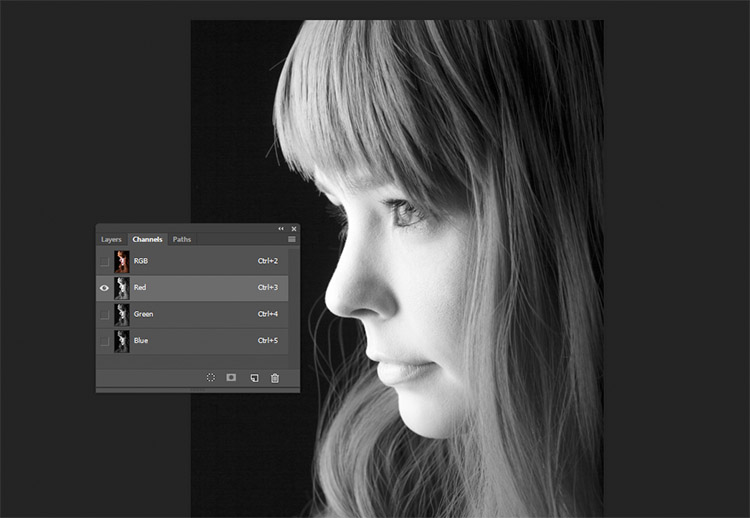The image size is (750, 518).
Task: Click the Blue channel thumbnail
Action: click(121, 341)
